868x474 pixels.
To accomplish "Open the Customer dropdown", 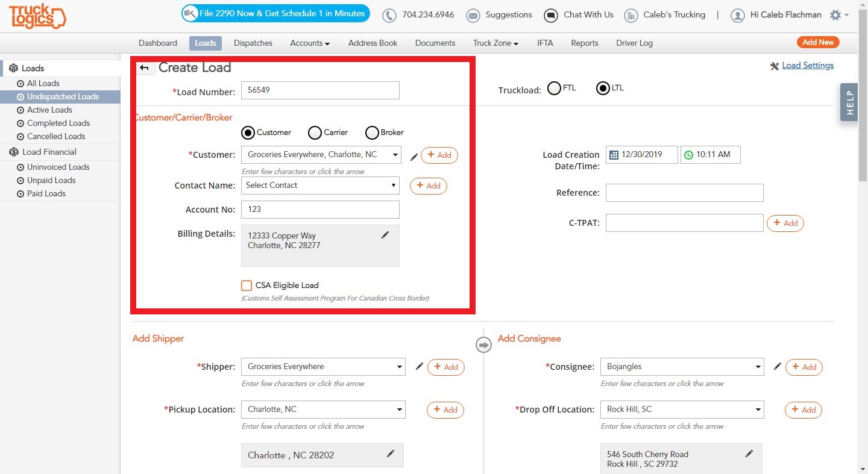I will pos(321,155).
